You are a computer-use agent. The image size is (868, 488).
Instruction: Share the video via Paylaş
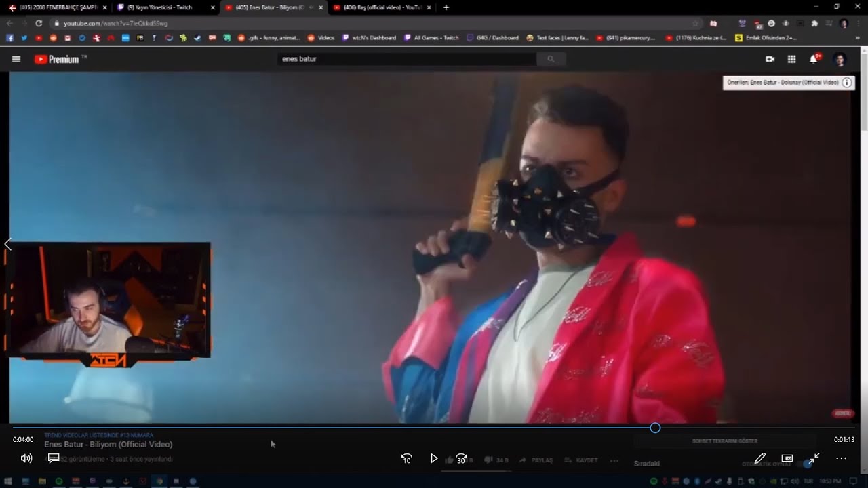(536, 460)
